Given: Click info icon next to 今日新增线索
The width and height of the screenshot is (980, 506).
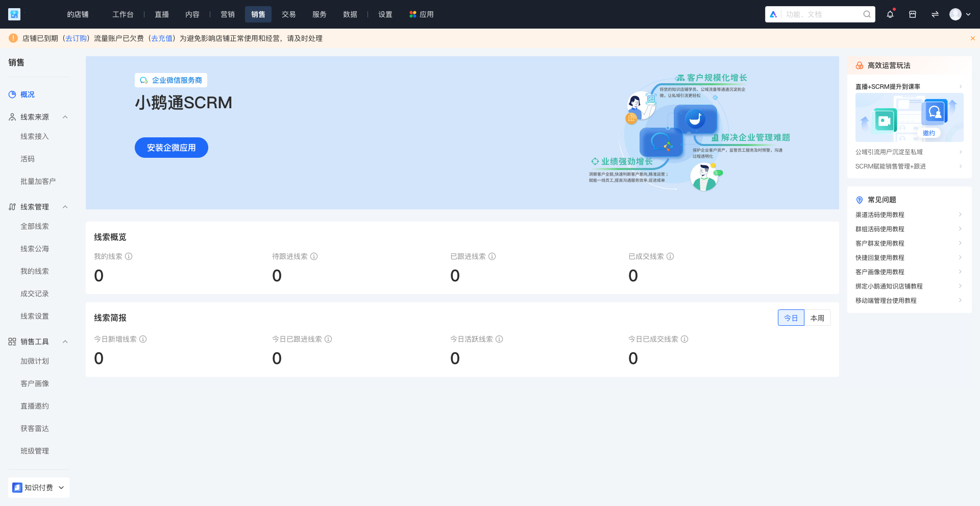Looking at the screenshot, I should click(x=143, y=339).
